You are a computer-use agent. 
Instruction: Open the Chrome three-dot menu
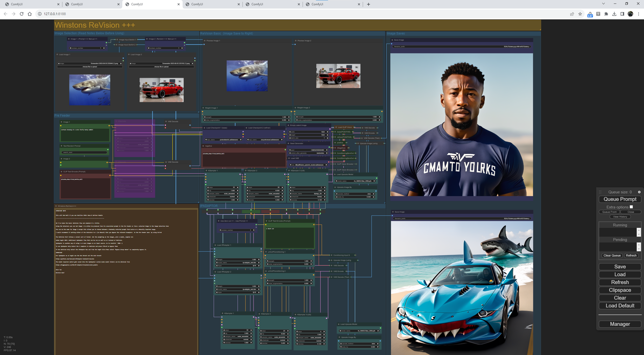coord(638,14)
